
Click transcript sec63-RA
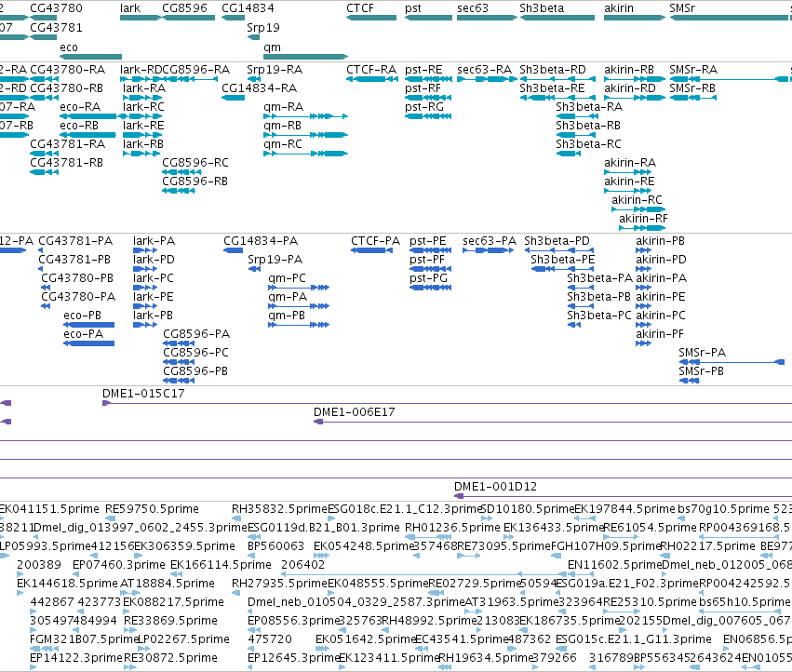pyautogui.click(x=484, y=70)
